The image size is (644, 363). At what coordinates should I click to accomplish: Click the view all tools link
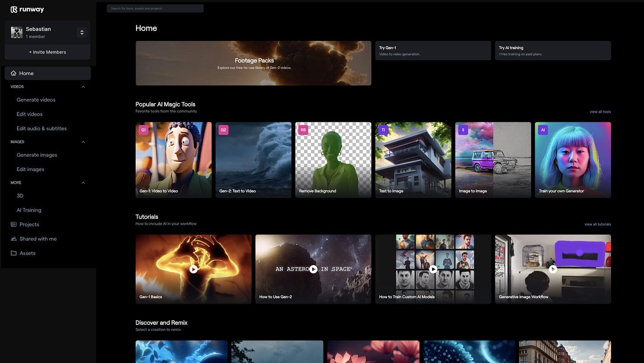pos(600,112)
